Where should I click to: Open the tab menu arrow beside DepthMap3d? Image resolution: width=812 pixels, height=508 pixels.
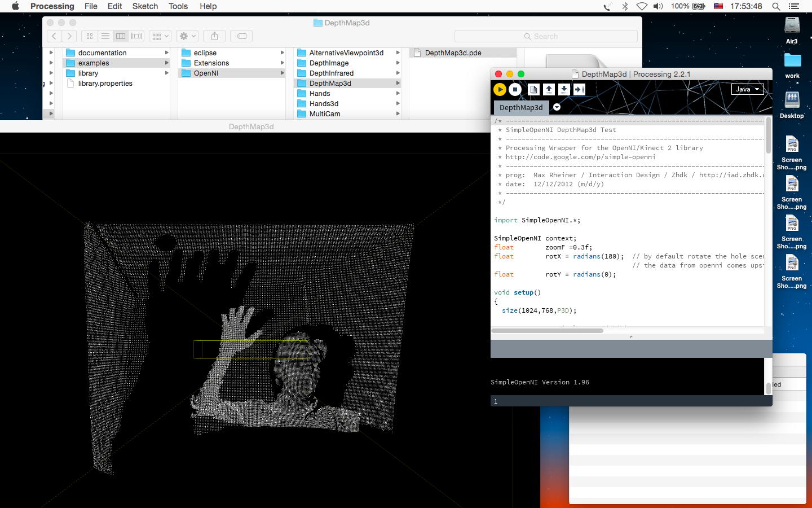tap(557, 107)
